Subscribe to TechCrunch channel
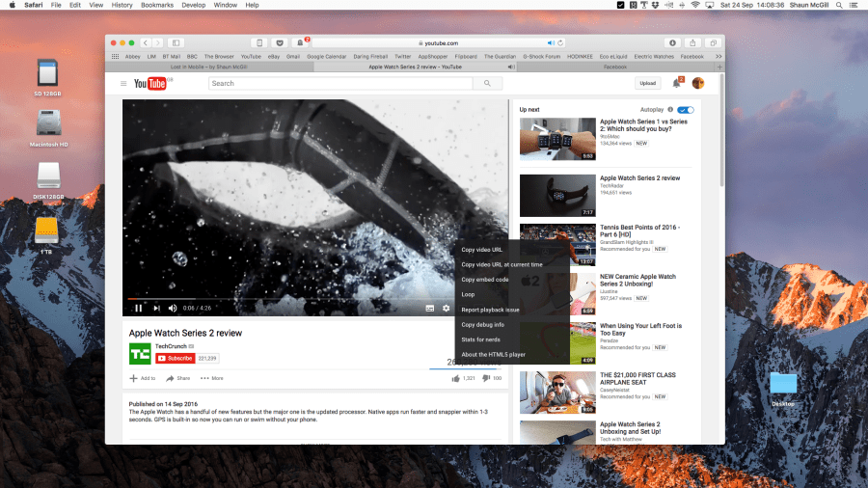 pyautogui.click(x=175, y=359)
